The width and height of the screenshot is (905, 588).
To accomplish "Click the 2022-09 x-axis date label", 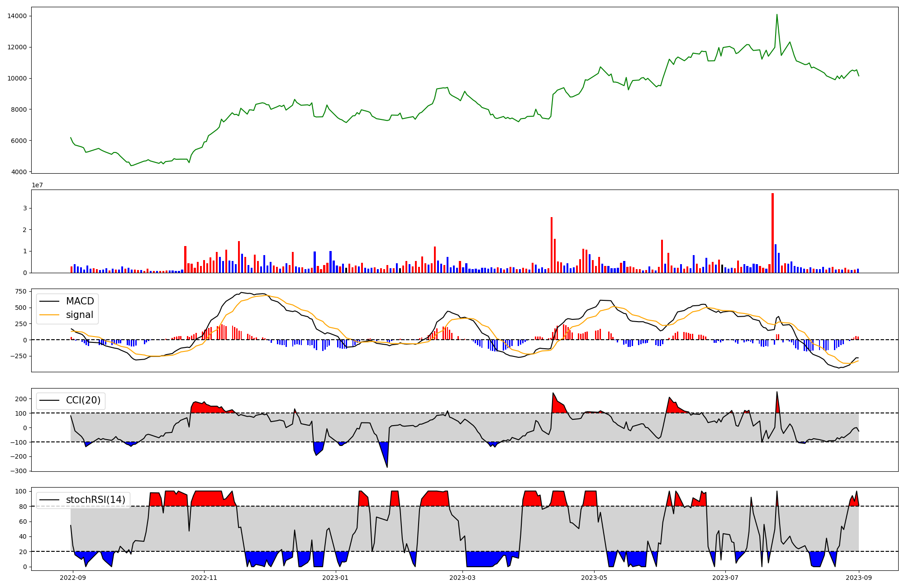I will pos(73,578).
